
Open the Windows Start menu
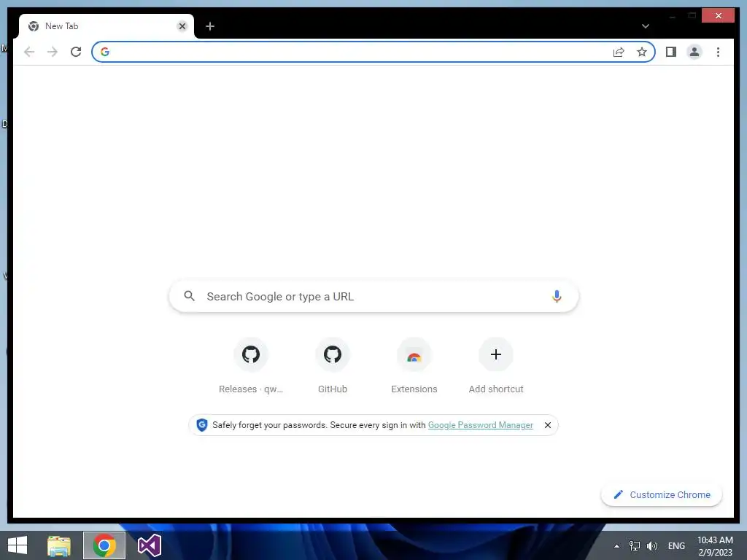[18, 545]
